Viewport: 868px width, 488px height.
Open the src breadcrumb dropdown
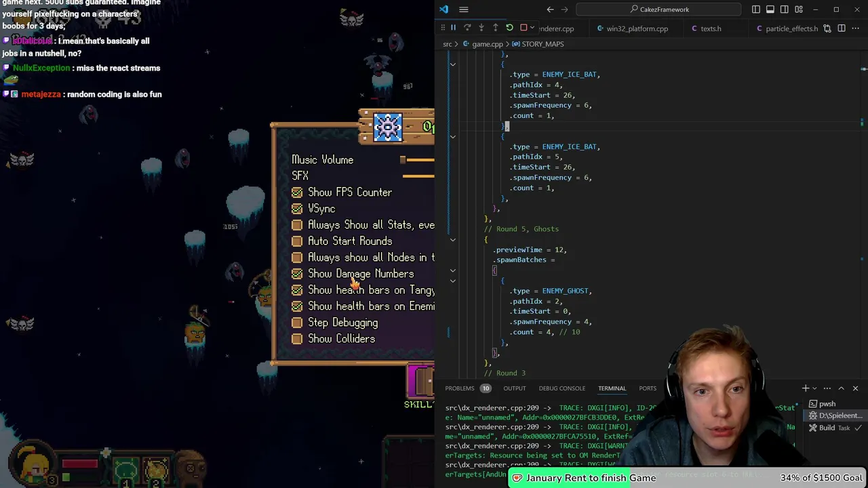click(448, 44)
